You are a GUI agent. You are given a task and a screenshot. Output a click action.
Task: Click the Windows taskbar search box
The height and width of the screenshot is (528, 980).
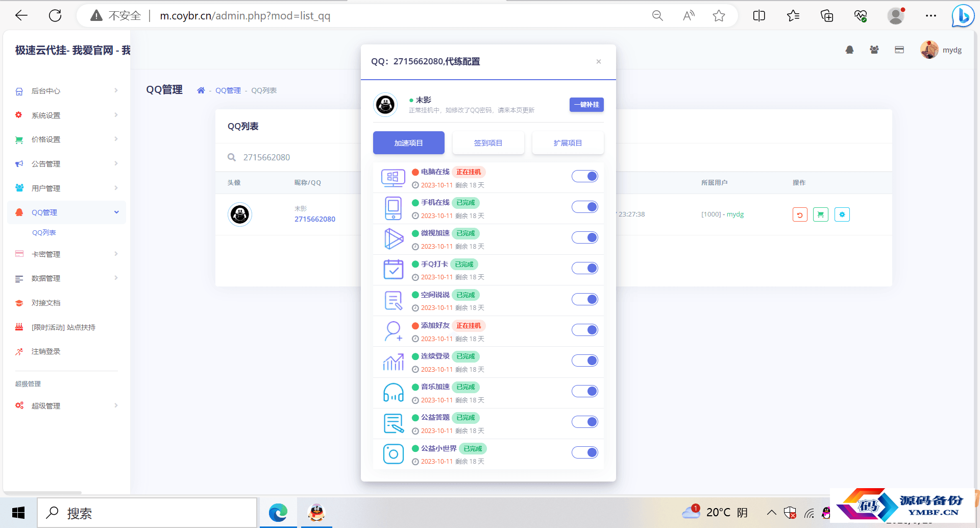(147, 513)
